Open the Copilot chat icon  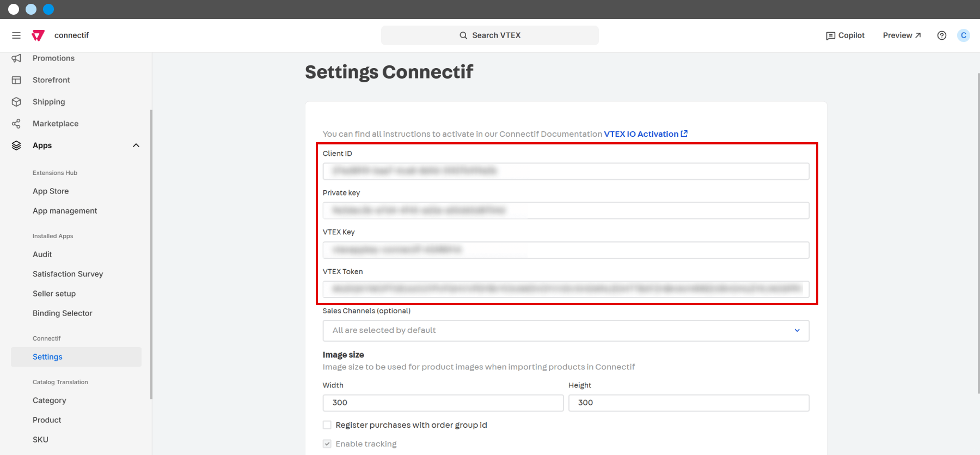pyautogui.click(x=830, y=35)
